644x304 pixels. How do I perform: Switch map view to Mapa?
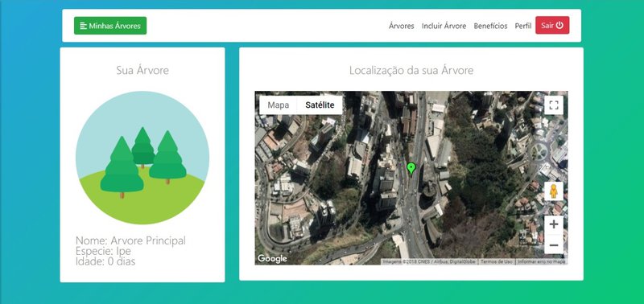click(278, 105)
